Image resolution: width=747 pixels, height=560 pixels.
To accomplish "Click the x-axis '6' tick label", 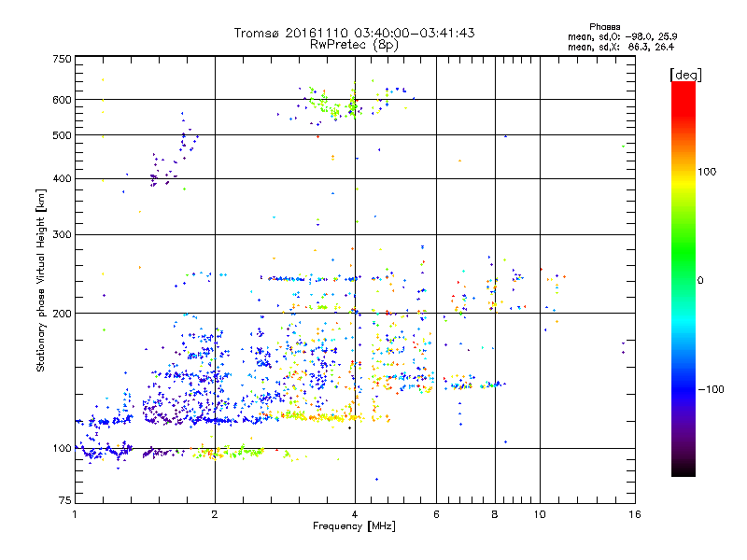I will pyautogui.click(x=436, y=514).
